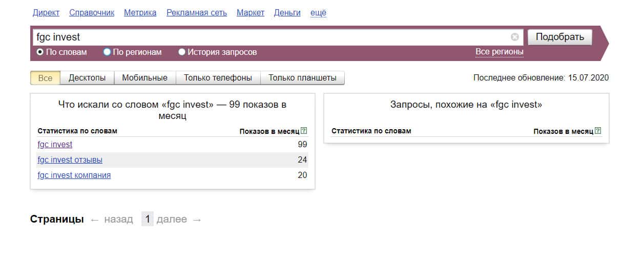Open help icon beside left 'Показов в месяц'

tap(304, 131)
